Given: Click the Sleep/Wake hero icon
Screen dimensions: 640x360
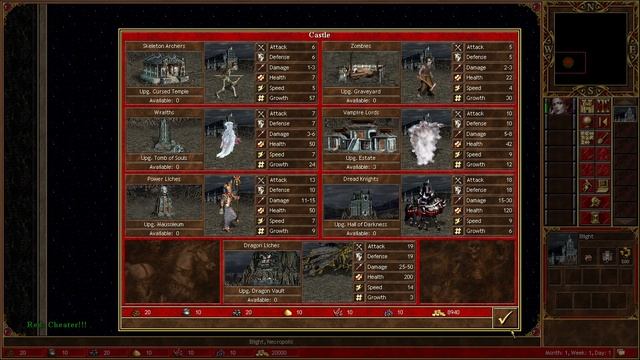Looking at the screenshot, I should (x=603, y=122).
